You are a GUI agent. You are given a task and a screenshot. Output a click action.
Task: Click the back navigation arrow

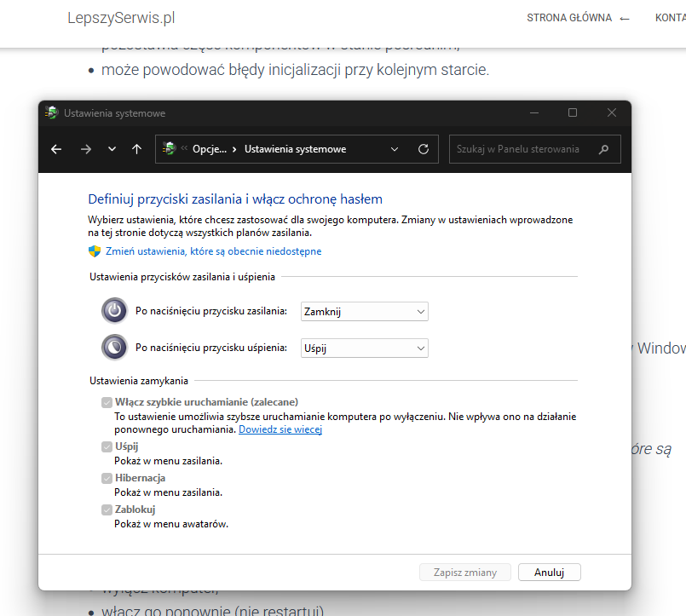pos(55,148)
